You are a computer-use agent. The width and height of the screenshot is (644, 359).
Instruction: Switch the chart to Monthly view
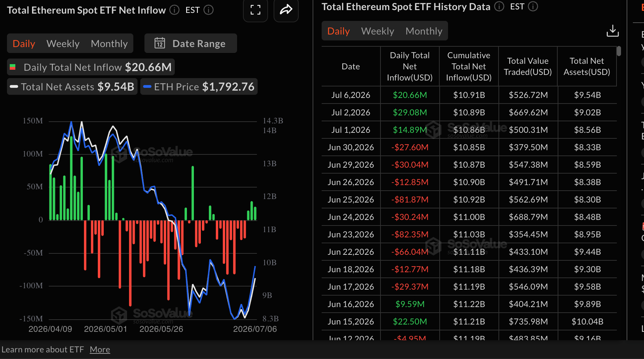tap(109, 44)
